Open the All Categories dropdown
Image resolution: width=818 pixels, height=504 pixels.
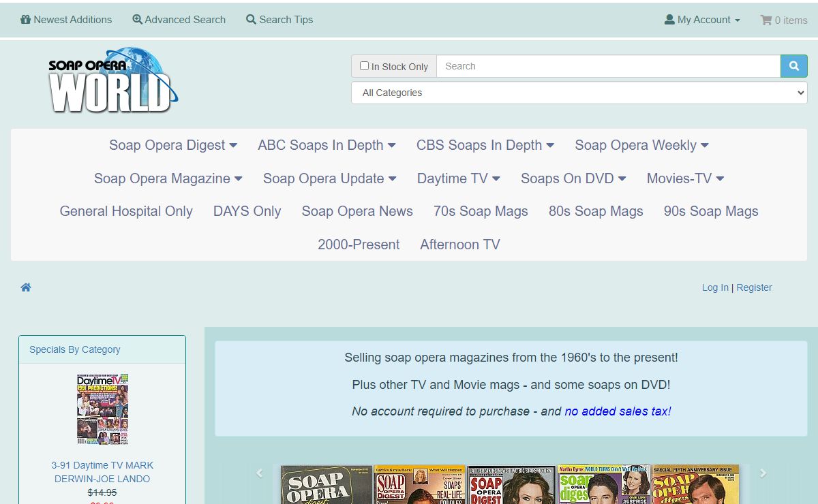coord(579,93)
